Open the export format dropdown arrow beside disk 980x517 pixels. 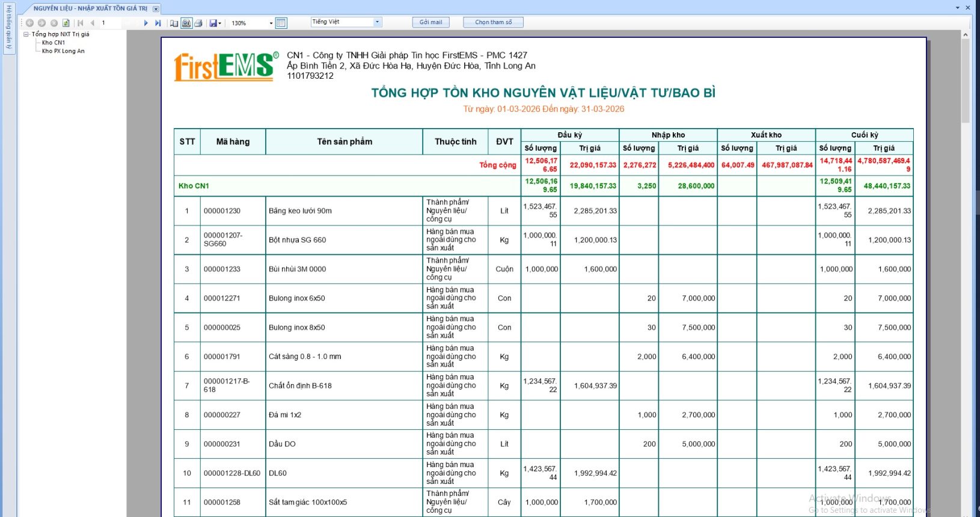pos(220,23)
